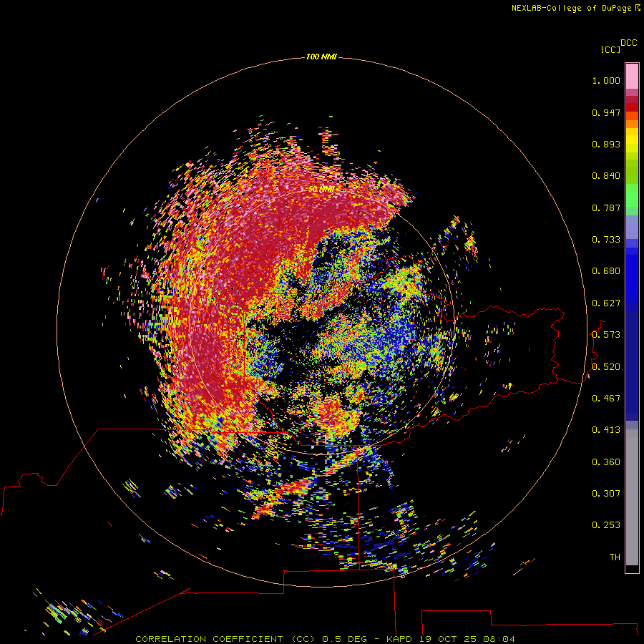
Task: Click the 0.467 legend value
Action: coord(606,399)
